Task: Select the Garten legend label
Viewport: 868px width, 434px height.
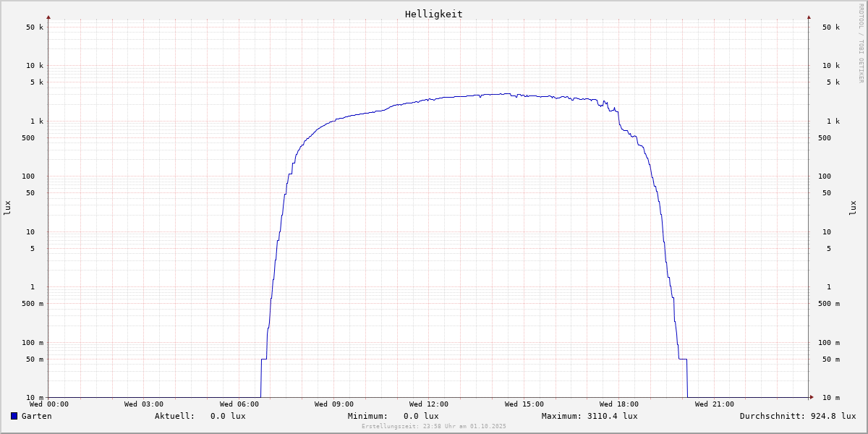Action: point(36,416)
